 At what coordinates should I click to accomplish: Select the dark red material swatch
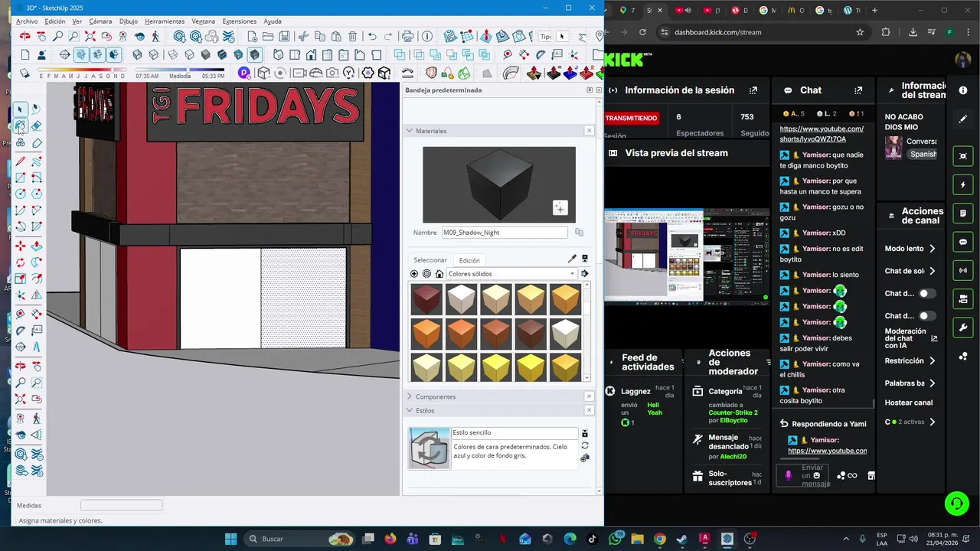pyautogui.click(x=426, y=299)
